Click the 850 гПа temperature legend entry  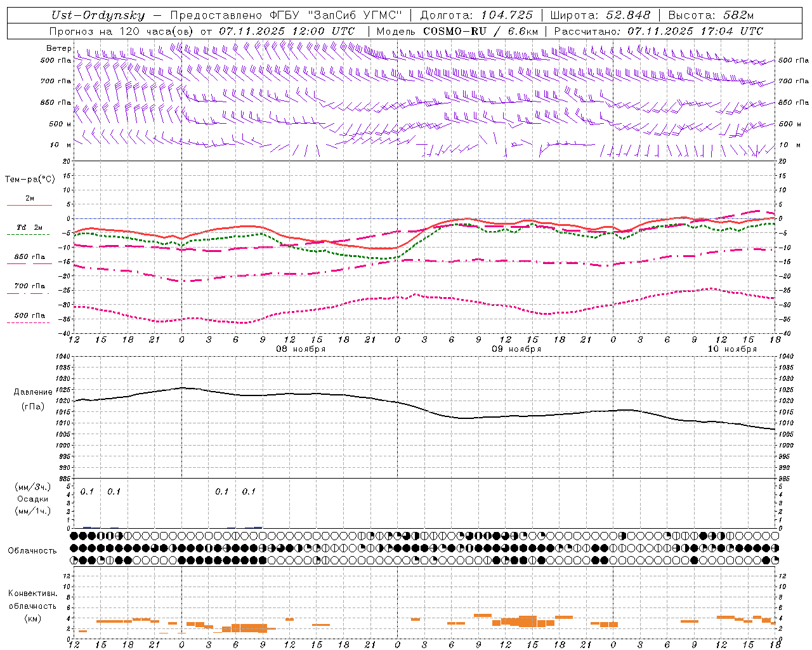(x=30, y=257)
